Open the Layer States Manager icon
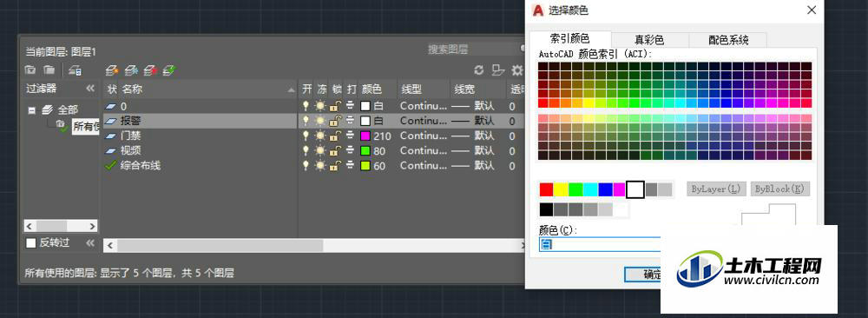 pyautogui.click(x=76, y=70)
